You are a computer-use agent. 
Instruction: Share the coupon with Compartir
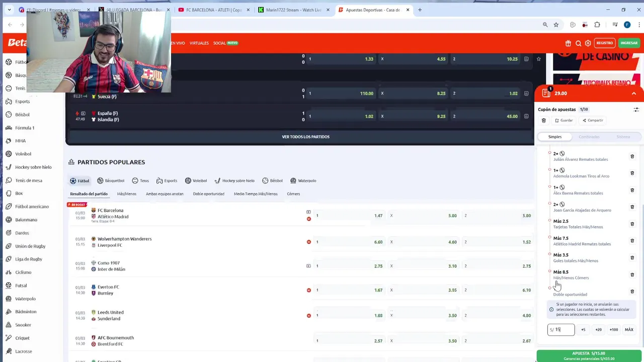(x=593, y=121)
